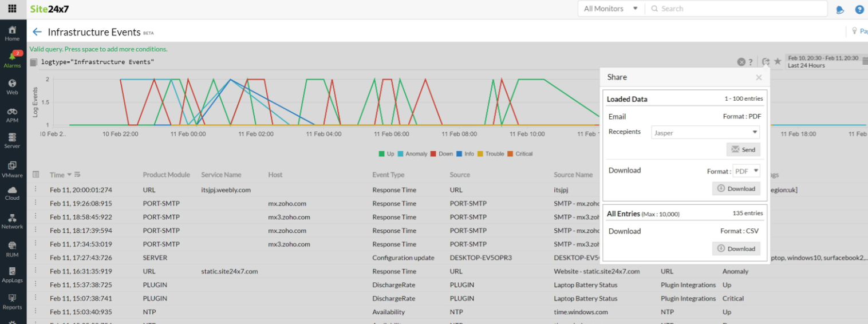This screenshot has height=324, width=868.
Task: Save search with the star icon
Action: [777, 61]
